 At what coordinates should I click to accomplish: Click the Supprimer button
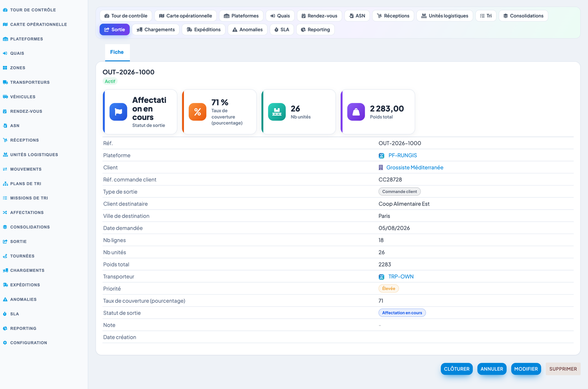click(563, 369)
